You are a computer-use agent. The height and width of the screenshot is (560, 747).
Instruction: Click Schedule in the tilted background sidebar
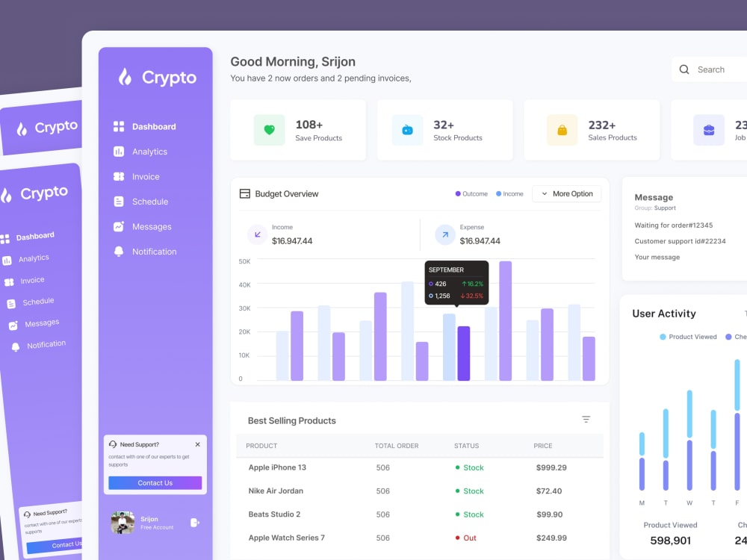tap(38, 302)
